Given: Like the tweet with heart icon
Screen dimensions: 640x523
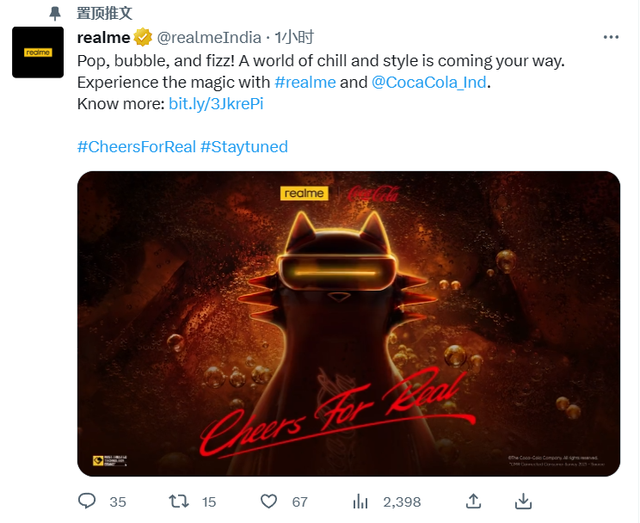Looking at the screenshot, I should coord(269,501).
